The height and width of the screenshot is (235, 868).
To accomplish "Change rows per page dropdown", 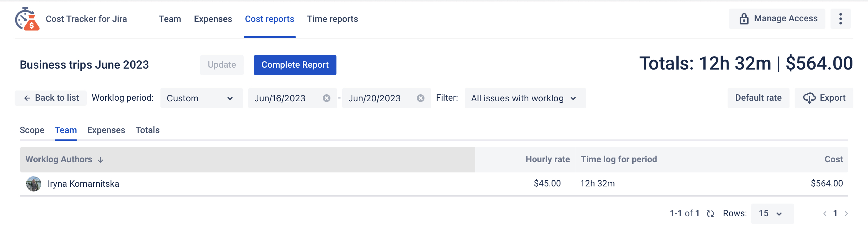I will pyautogui.click(x=772, y=213).
